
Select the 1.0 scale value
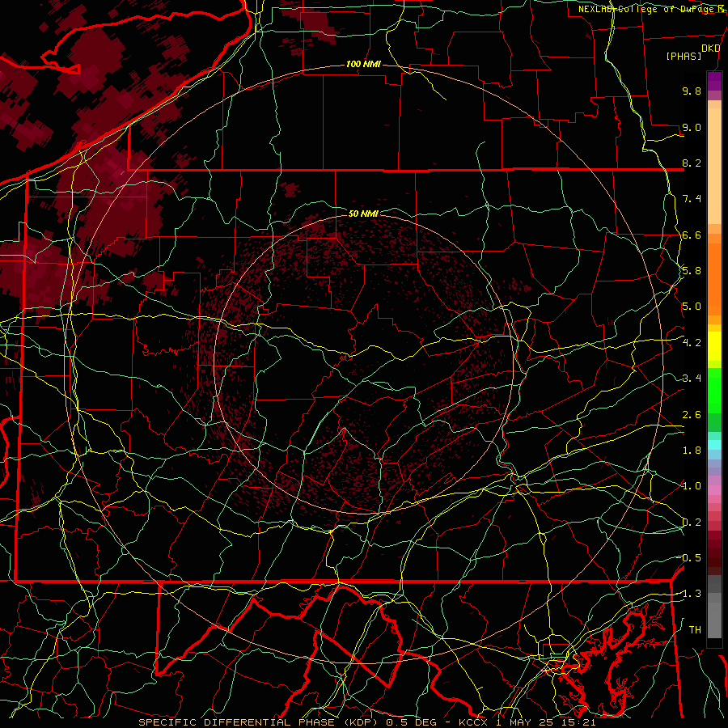point(692,486)
